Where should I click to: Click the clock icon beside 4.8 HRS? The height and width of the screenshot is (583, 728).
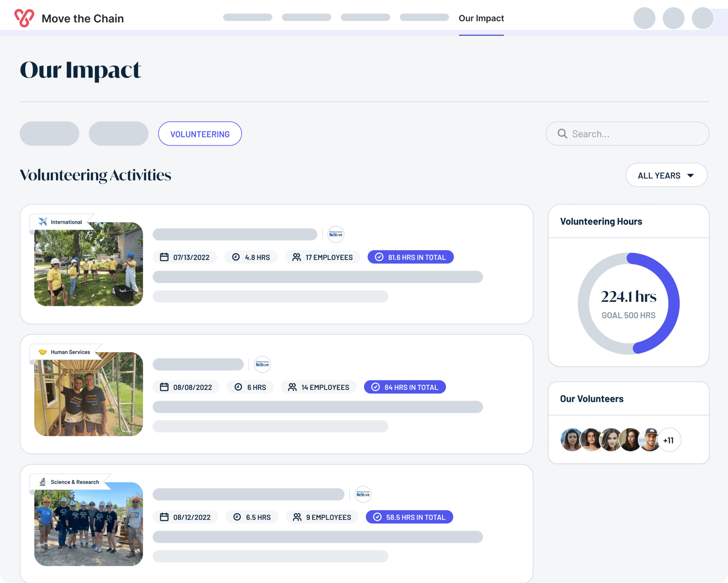pos(236,257)
